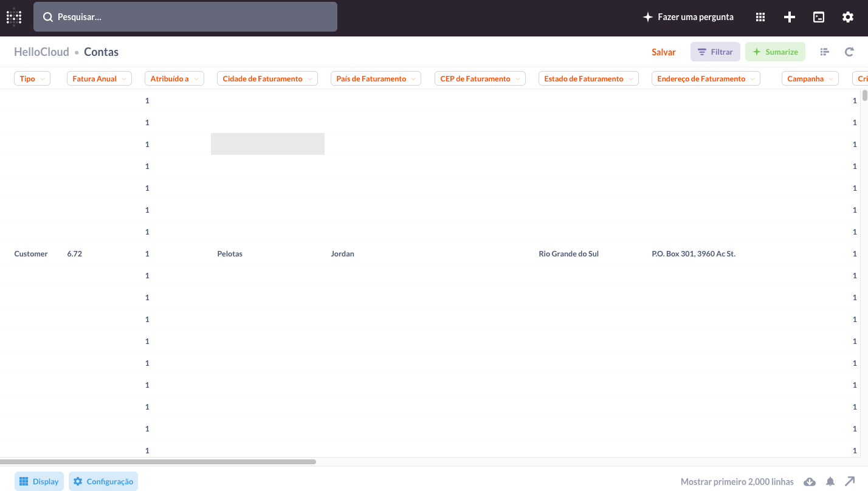
Task: Open the Metabase home logo
Action: click(x=14, y=17)
